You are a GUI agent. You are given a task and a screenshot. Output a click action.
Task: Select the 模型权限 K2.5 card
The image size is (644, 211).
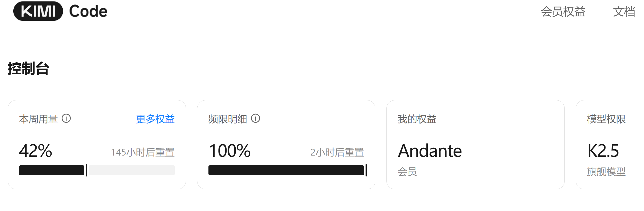(x=610, y=145)
